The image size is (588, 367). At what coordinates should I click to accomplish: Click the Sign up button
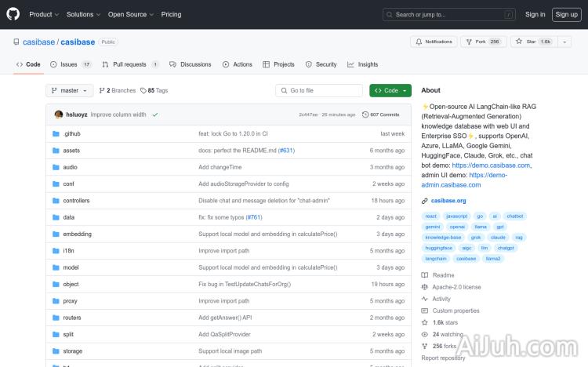click(x=564, y=14)
